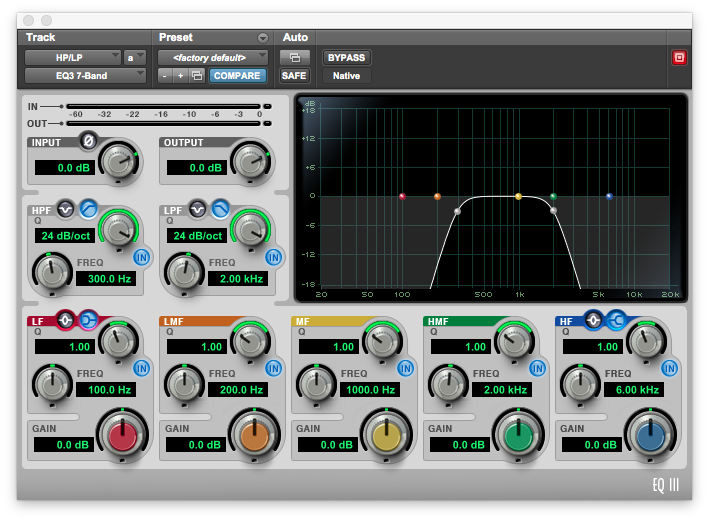Viewport: 709px width, 521px height.
Task: Open the Preset section menu arrow
Action: pyautogui.click(x=263, y=38)
